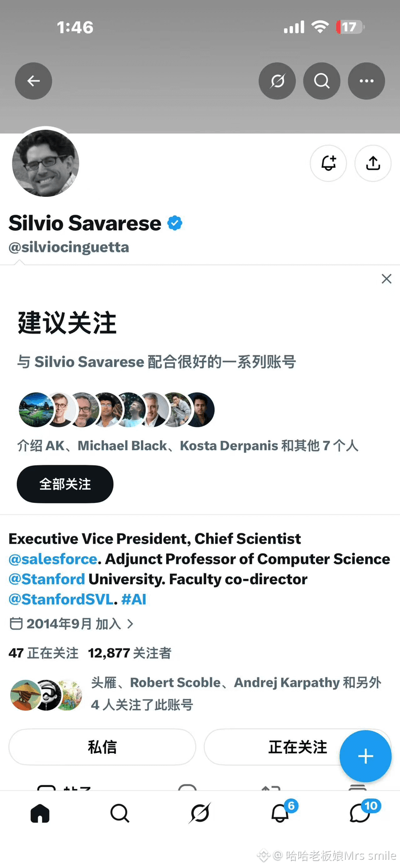
Task: Dismiss the 建议关注 suggestions panel
Action: click(x=386, y=279)
